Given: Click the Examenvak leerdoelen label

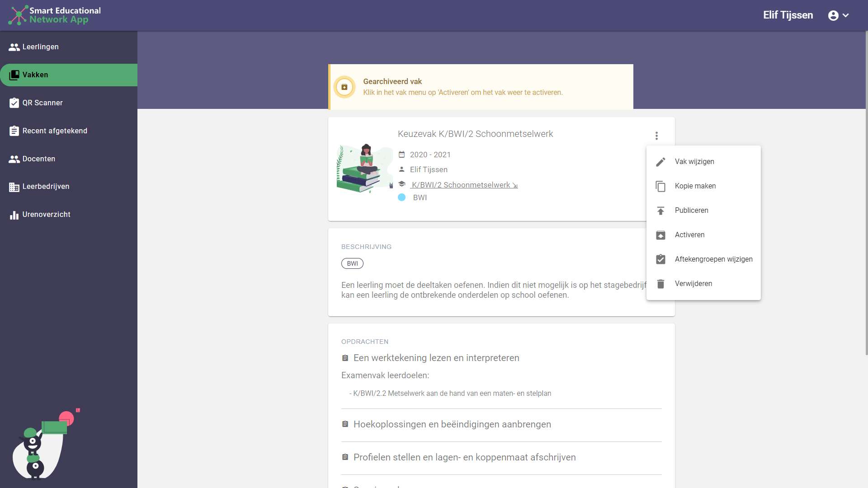Looking at the screenshot, I should coord(385,375).
